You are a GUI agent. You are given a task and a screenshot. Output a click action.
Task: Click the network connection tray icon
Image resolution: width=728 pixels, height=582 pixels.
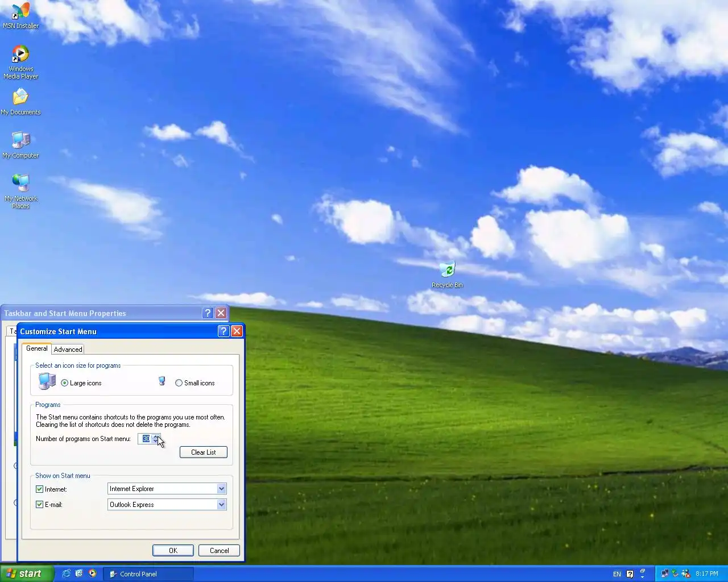coord(665,573)
